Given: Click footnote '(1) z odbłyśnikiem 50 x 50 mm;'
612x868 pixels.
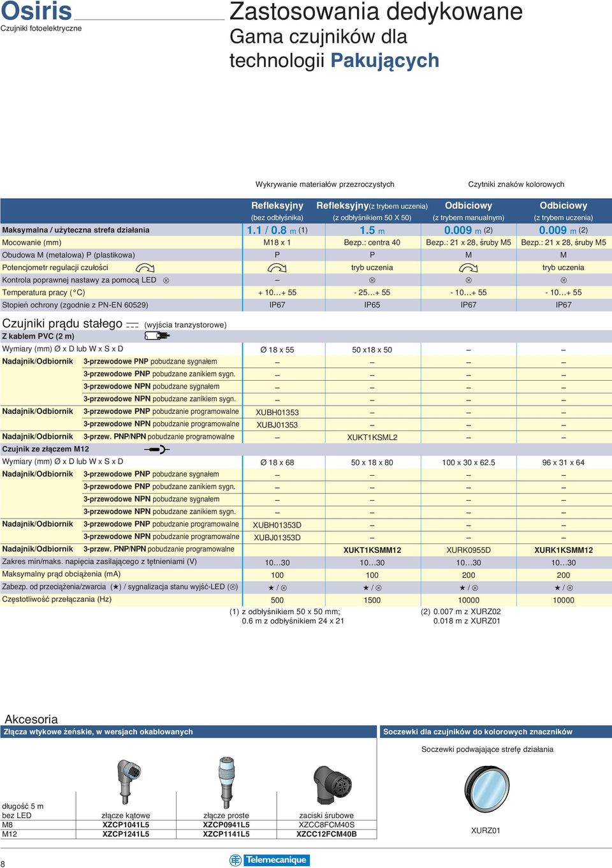Looking at the screenshot, I should tap(285, 612).
